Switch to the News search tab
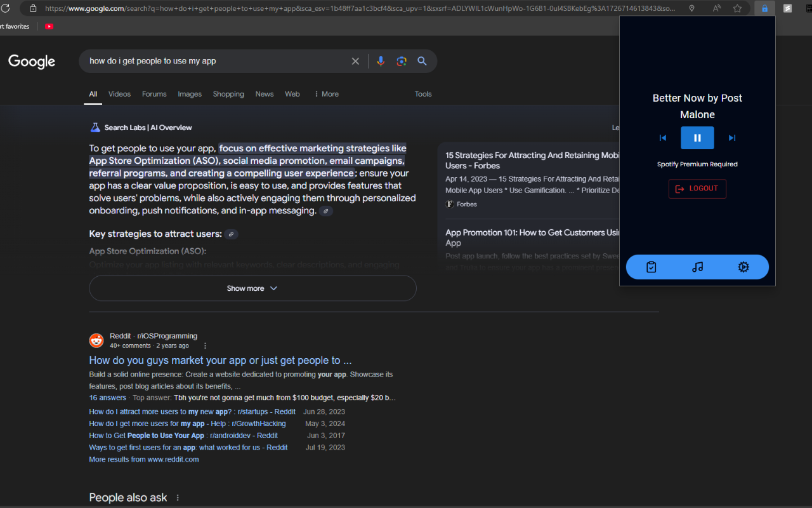 click(x=264, y=93)
